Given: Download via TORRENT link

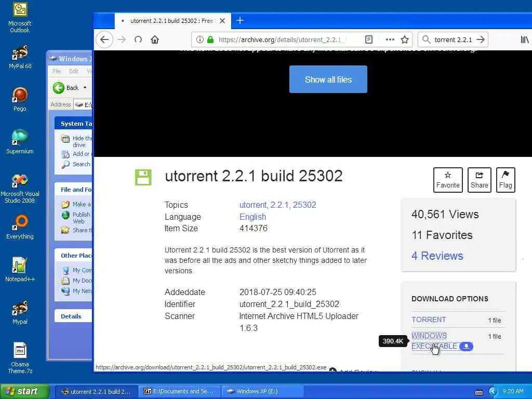Looking at the screenshot, I should [x=429, y=320].
